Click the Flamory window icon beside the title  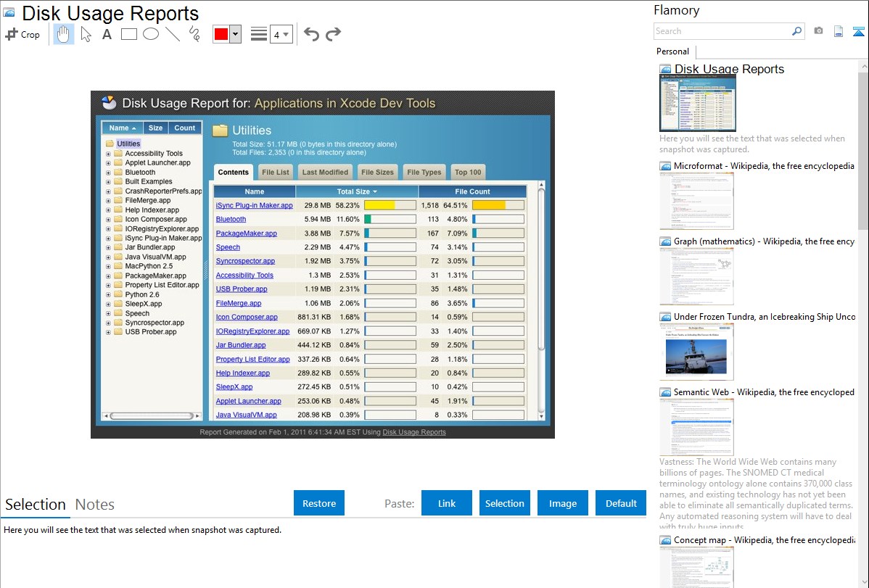[9, 12]
